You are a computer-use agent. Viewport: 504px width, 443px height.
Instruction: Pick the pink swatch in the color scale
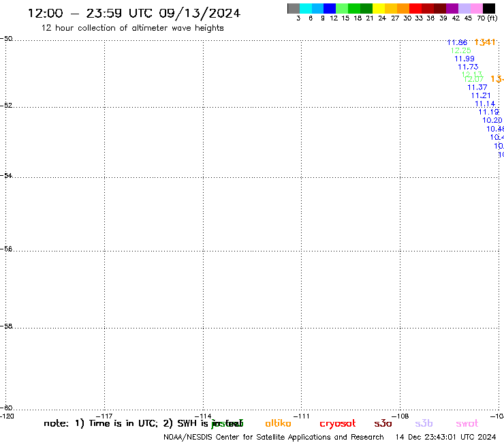click(x=476, y=8)
